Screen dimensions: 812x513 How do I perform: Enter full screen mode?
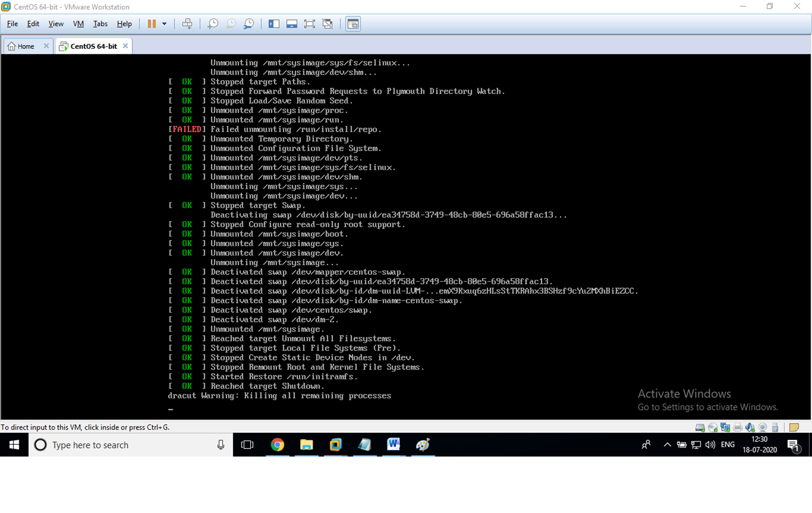point(309,24)
